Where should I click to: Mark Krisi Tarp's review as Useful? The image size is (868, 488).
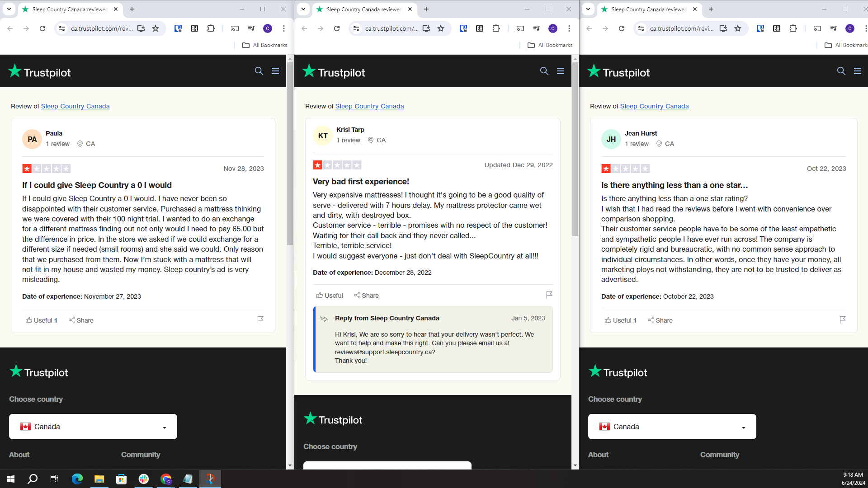tap(330, 296)
